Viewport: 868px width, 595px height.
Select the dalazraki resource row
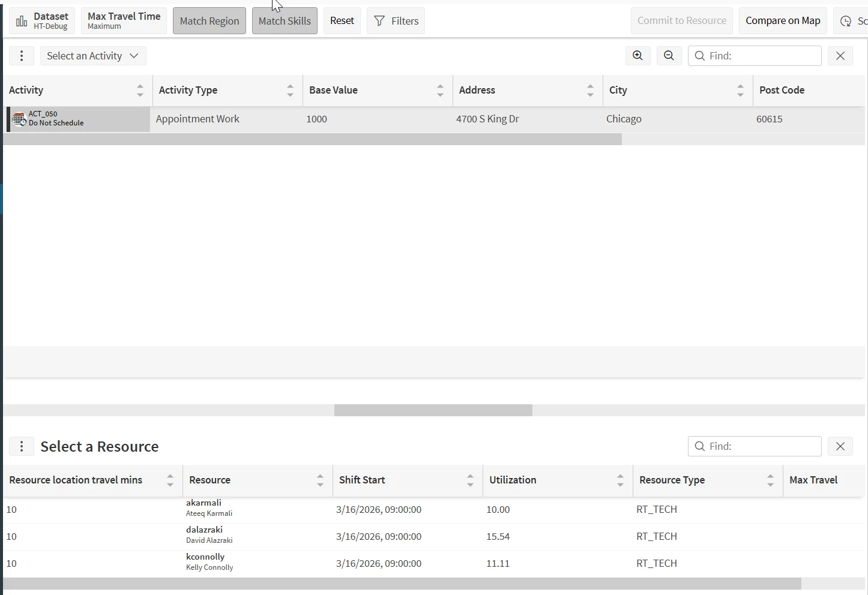pos(434,537)
